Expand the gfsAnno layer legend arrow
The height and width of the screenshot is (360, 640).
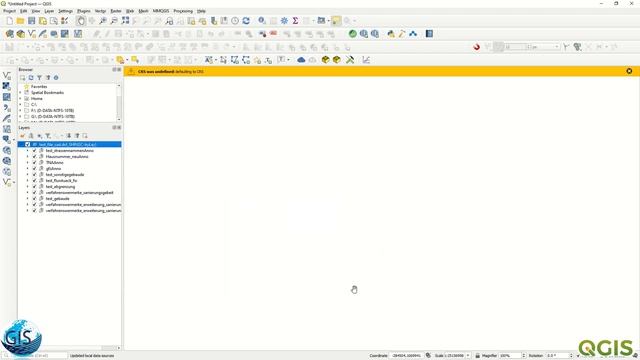27,169
